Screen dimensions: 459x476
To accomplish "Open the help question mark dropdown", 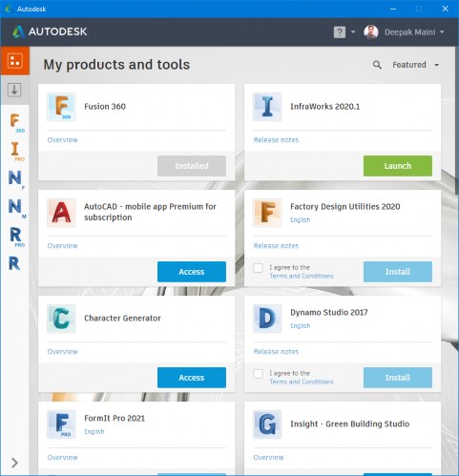I will coord(344,32).
